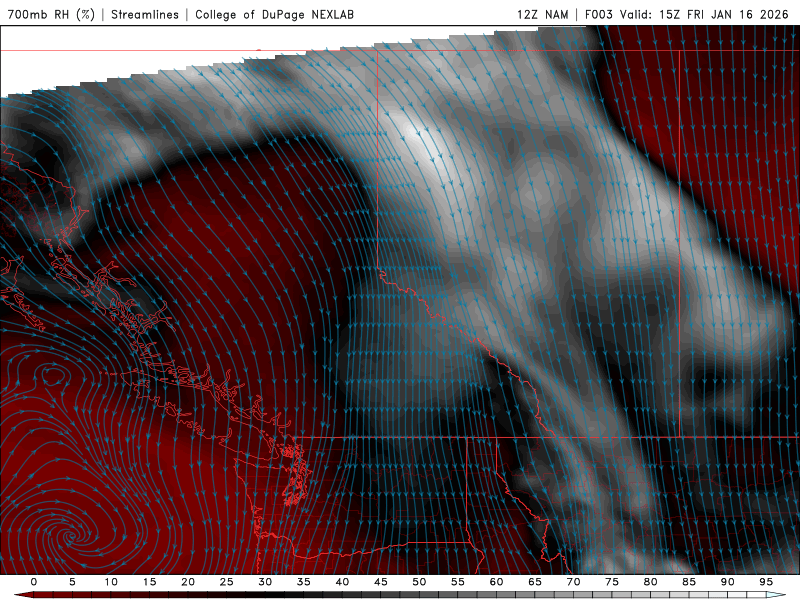
Task: Click the Streamlines label in the header
Action: 145,14
